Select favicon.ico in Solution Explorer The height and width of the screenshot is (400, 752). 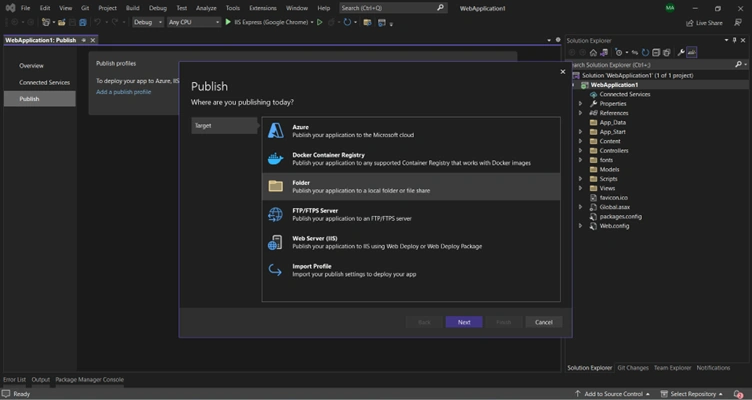pos(613,198)
